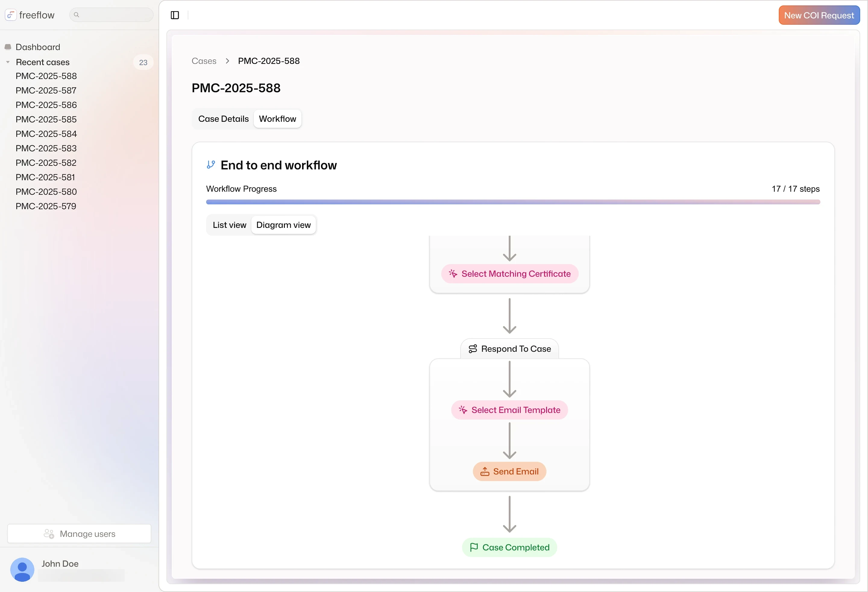Open case PMC-2025-579
Viewport: 868px width, 592px height.
tap(46, 206)
